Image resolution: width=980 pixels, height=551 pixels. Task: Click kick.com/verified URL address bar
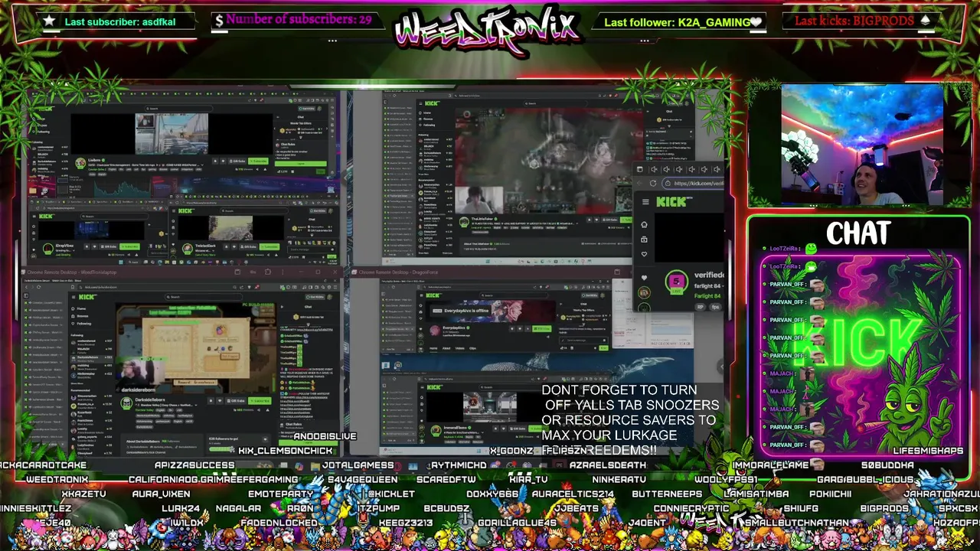[694, 183]
